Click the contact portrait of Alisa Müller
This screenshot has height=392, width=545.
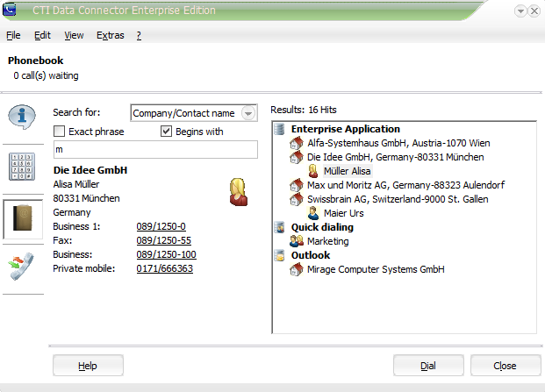[237, 190]
